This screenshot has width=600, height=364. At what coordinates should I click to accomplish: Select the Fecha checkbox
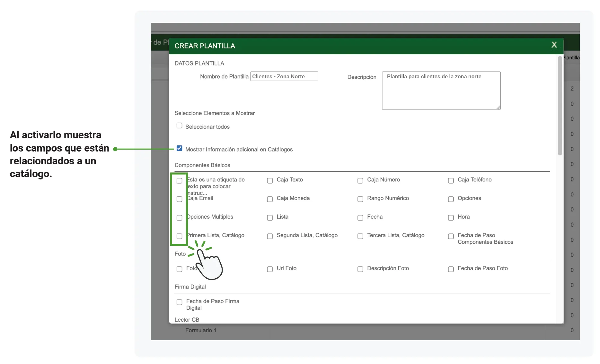[x=360, y=218]
